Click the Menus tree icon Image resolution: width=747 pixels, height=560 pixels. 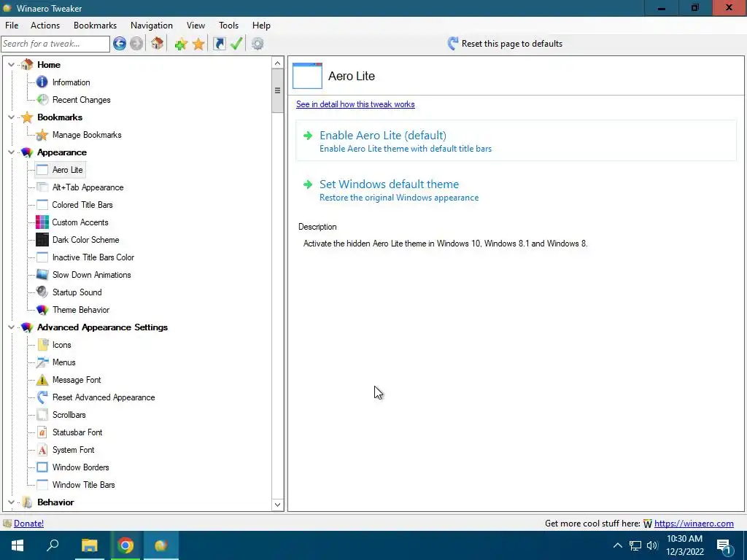(42, 362)
